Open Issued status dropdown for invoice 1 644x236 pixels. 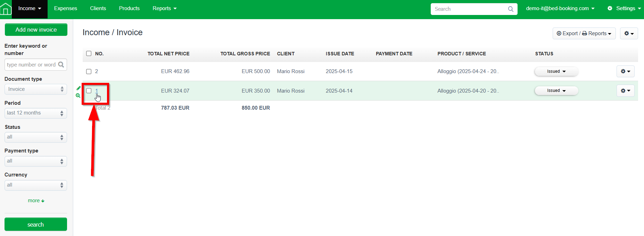(x=556, y=91)
